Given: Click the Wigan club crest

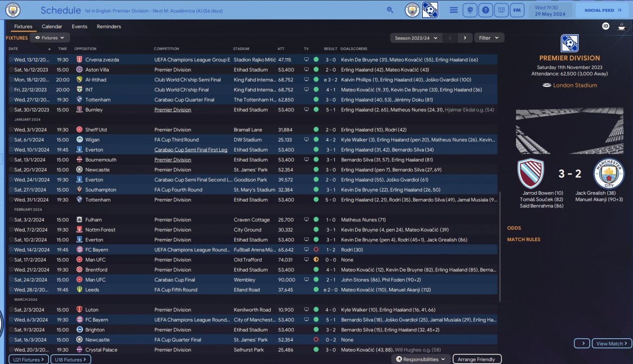Looking at the screenshot, I should 79,140.
